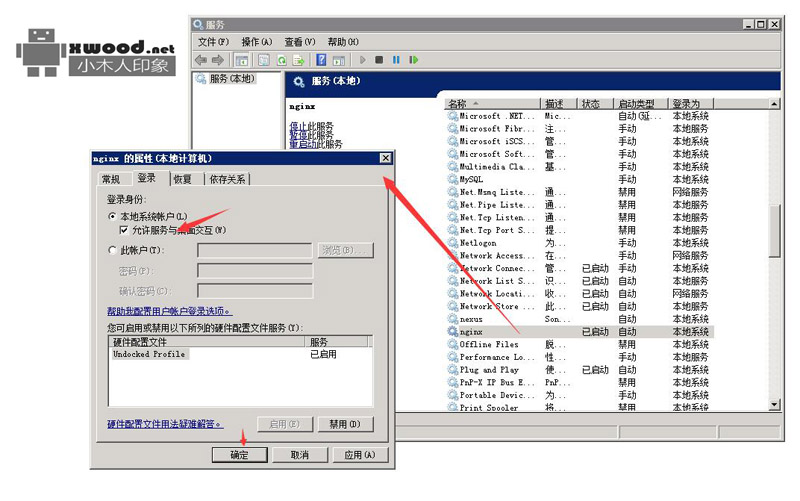This screenshot has width=800, height=501.
Task: Click 硬件配置文件 column header in dialog
Action: point(207,341)
